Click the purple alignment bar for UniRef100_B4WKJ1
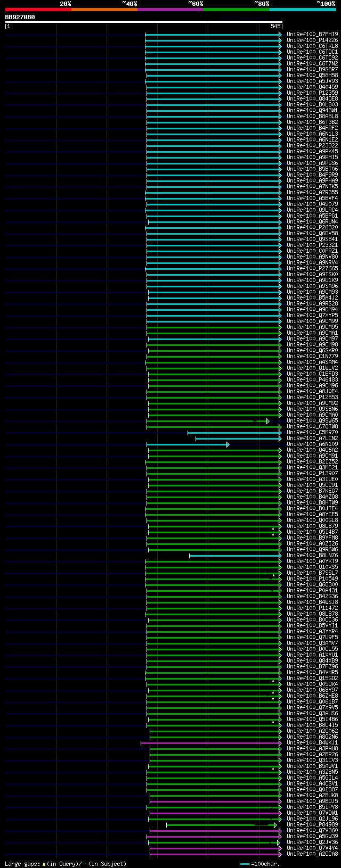This screenshot has width=341, height=868. click(211, 743)
